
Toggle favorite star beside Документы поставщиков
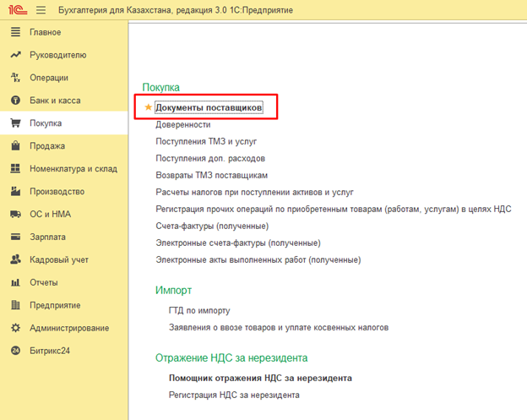(149, 108)
